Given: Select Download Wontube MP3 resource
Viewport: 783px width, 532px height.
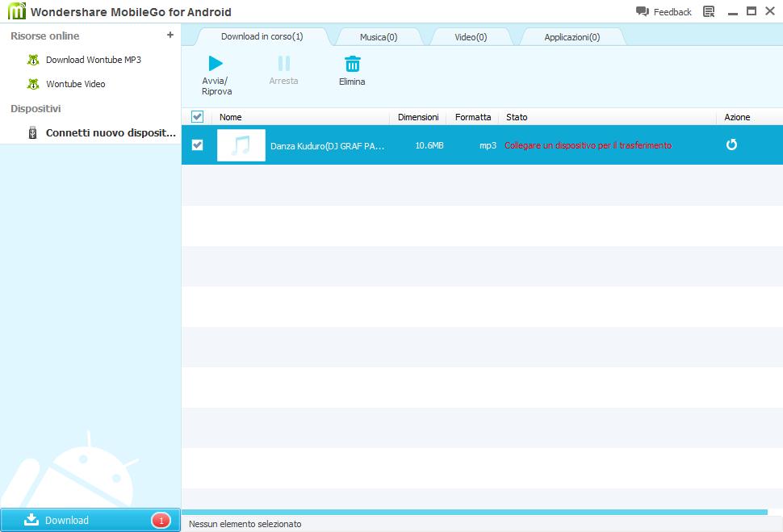Looking at the screenshot, I should [94, 60].
